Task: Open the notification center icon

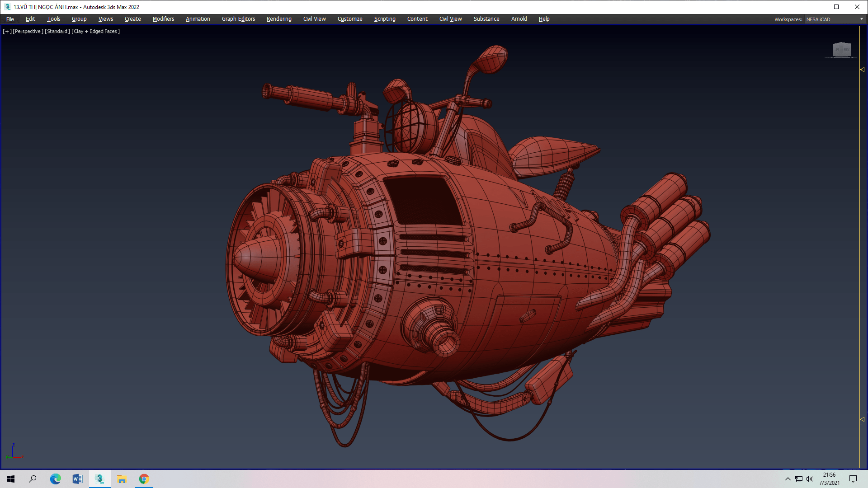Action: click(x=853, y=479)
